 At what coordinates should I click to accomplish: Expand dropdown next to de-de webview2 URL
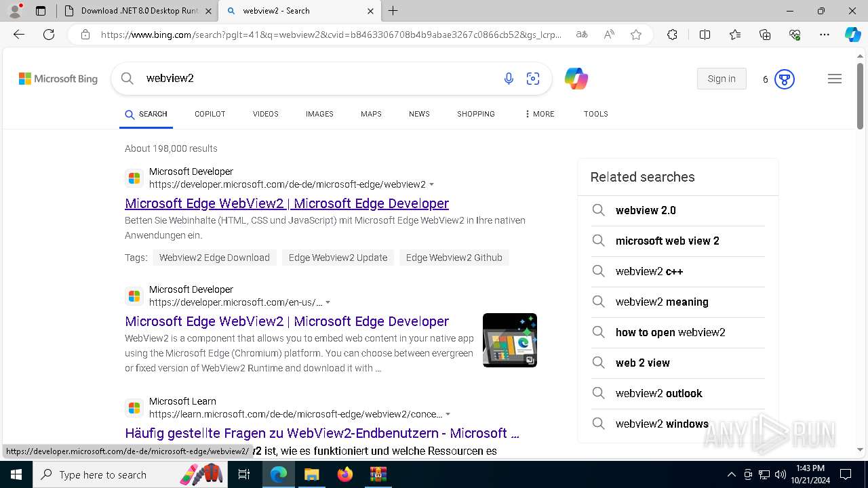click(432, 184)
